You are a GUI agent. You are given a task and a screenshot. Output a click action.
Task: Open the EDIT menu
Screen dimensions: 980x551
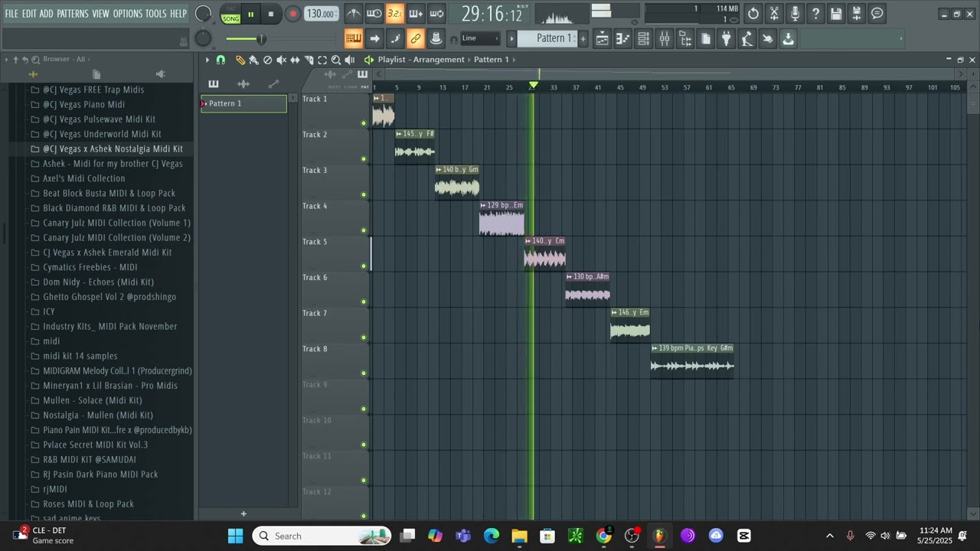coord(29,14)
